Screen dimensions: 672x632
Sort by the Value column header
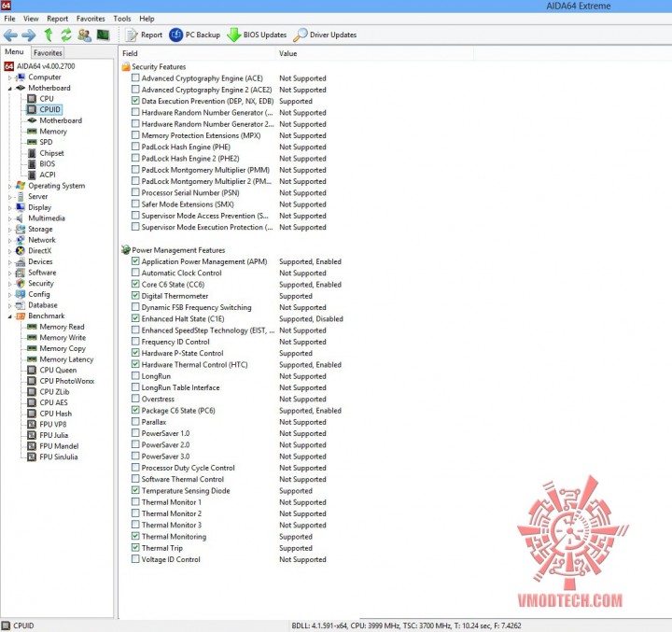374,53
